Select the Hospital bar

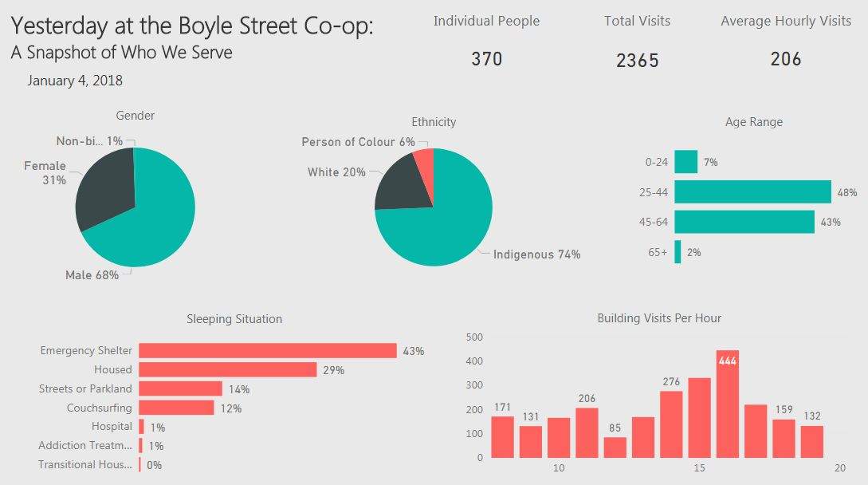point(142,426)
